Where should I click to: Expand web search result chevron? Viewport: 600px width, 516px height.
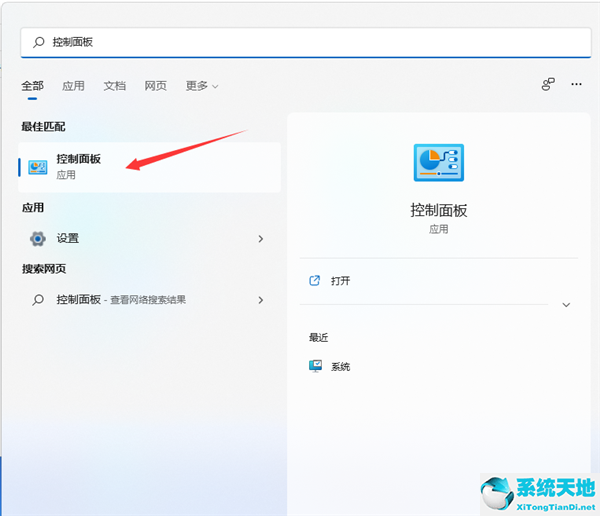coord(261,300)
